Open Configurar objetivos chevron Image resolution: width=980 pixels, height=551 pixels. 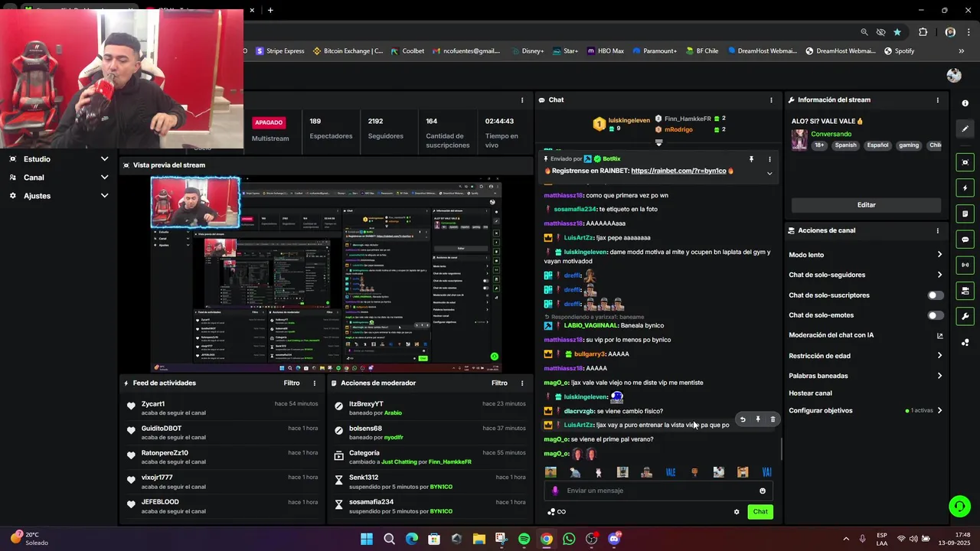pos(939,411)
